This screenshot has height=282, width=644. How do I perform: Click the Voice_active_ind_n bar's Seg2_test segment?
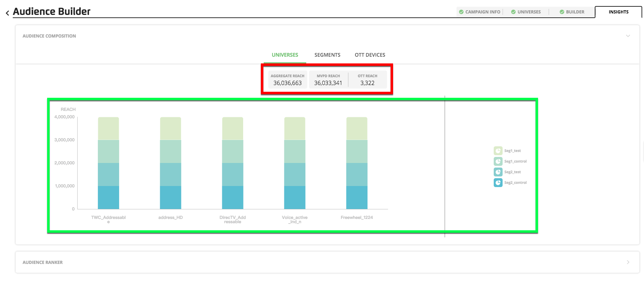295,174
